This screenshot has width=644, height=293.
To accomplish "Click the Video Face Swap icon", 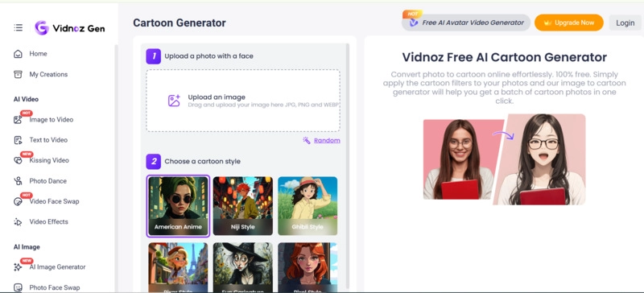I will 18,201.
